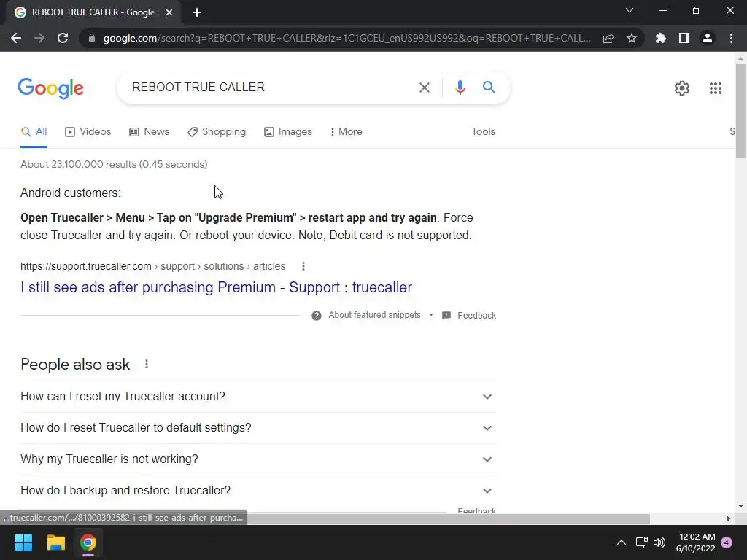Open File Explorer from the taskbar
The image size is (747, 560).
[x=55, y=542]
